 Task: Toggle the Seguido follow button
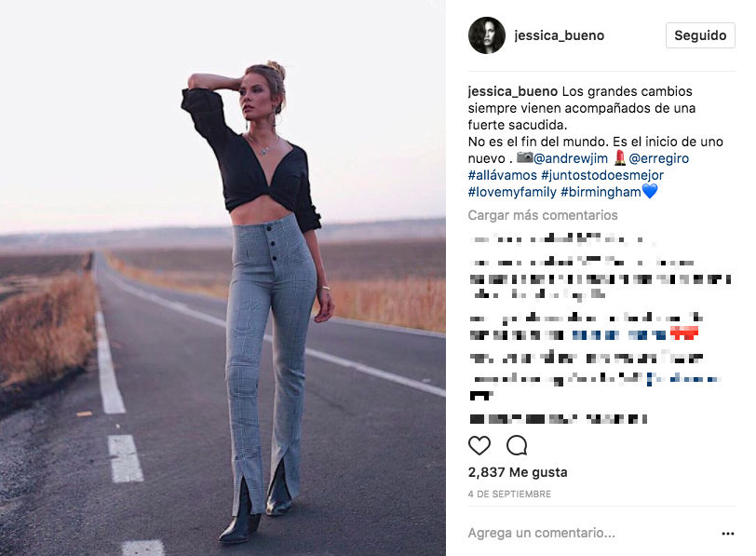(x=700, y=35)
